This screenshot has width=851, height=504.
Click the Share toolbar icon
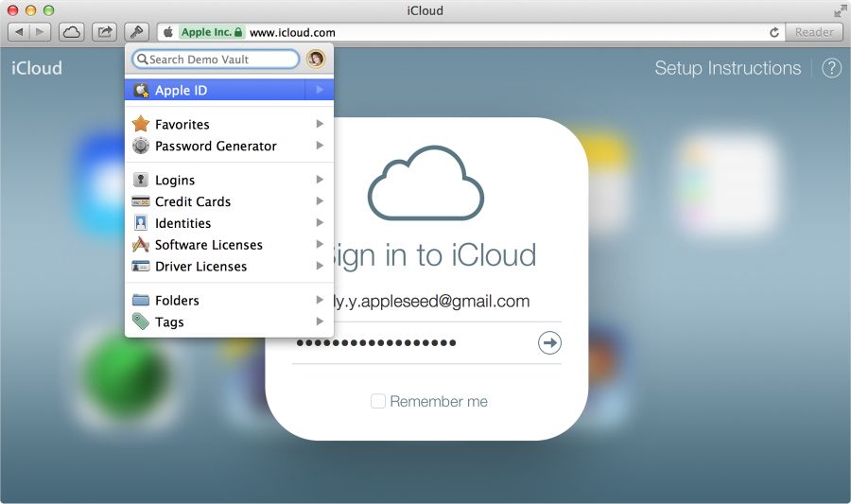point(104,32)
